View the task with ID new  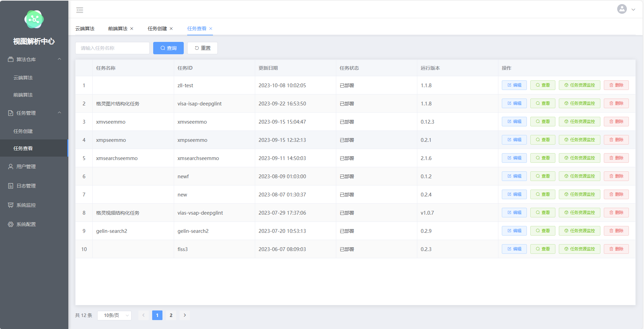coord(543,194)
